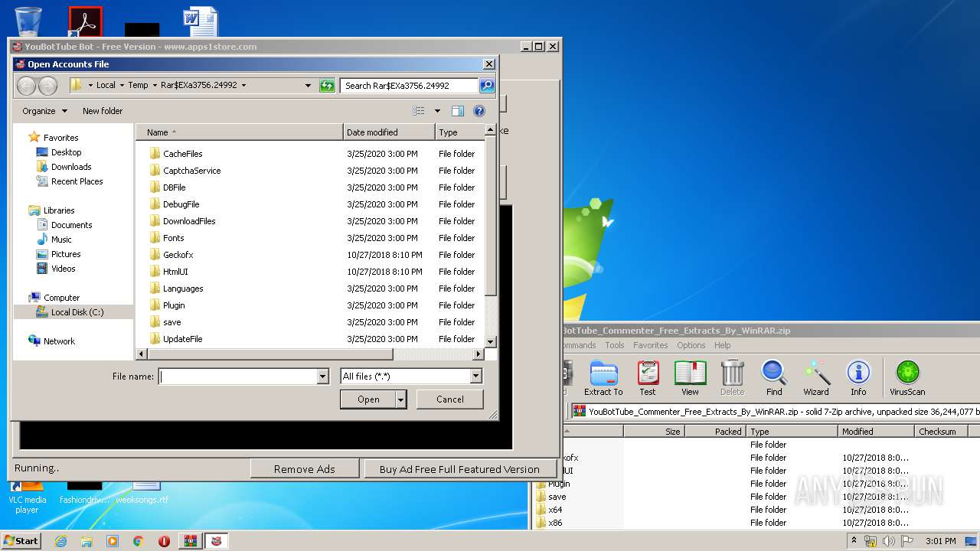Open the Favorites menu in WinRAR
980x551 pixels.
click(650, 345)
